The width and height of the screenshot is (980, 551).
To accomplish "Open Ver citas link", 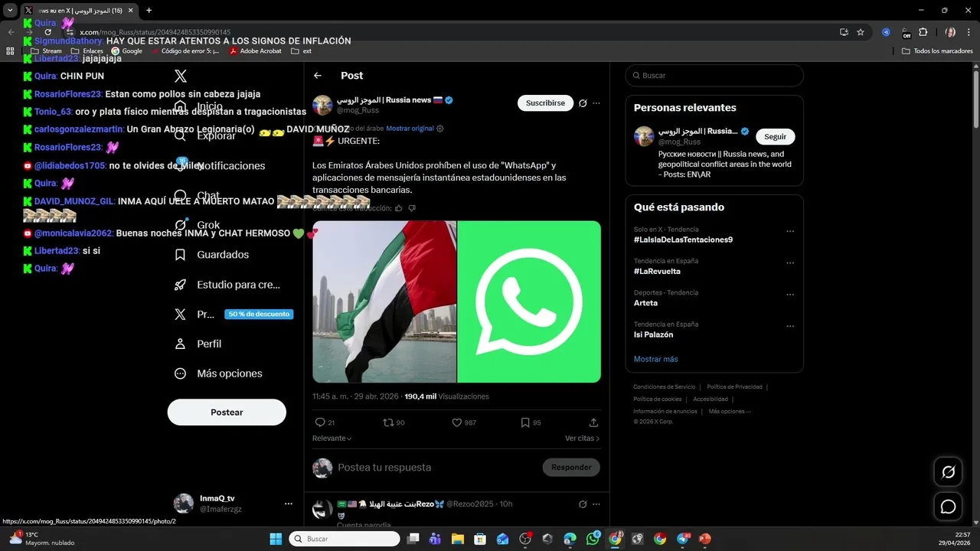I will (x=583, y=439).
